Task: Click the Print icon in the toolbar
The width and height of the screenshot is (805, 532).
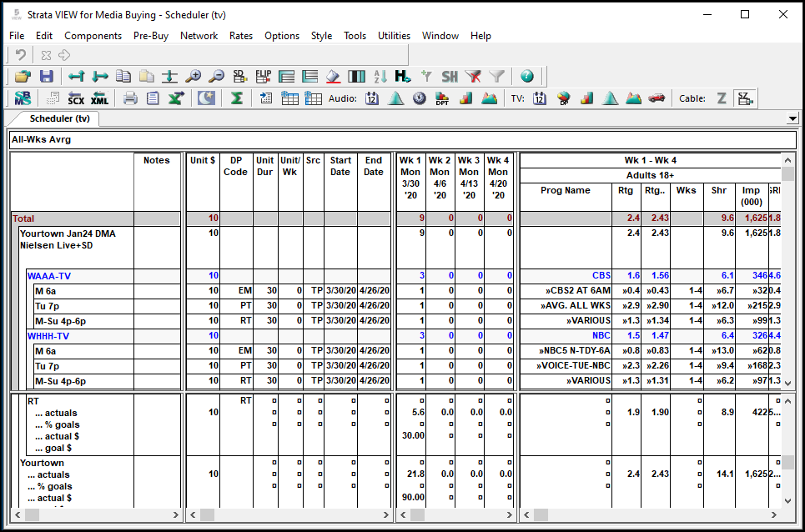Action: click(130, 98)
